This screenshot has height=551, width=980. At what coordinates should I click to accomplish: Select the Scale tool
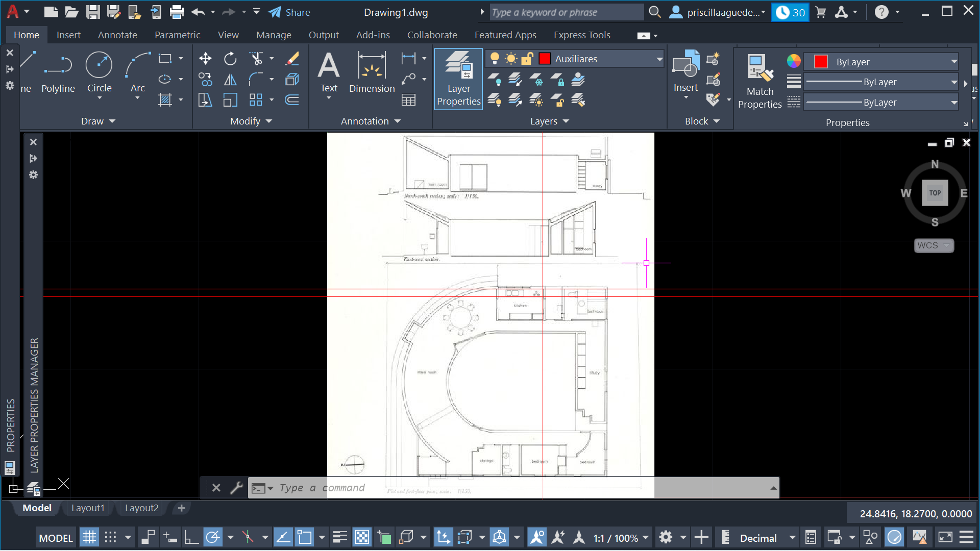tap(230, 100)
